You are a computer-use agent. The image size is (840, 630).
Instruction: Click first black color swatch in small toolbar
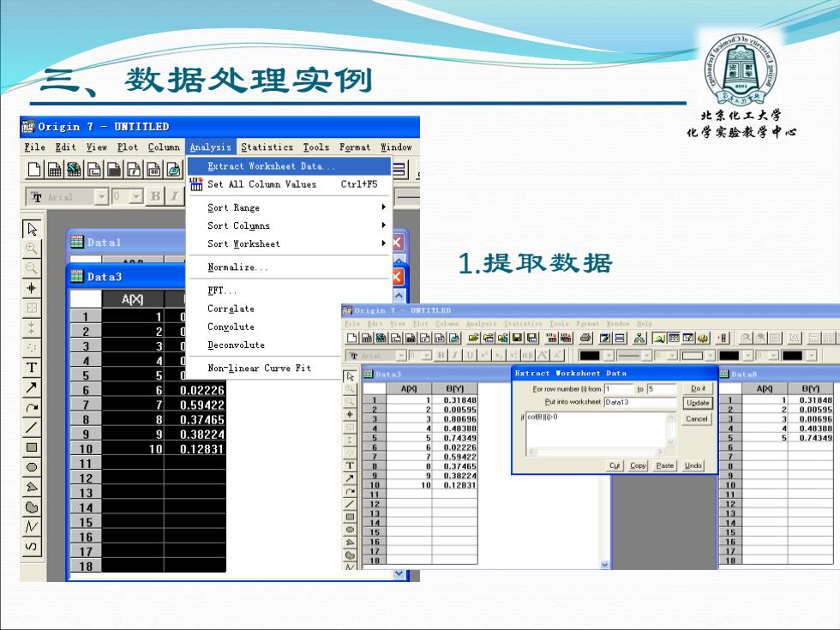pyautogui.click(x=590, y=356)
